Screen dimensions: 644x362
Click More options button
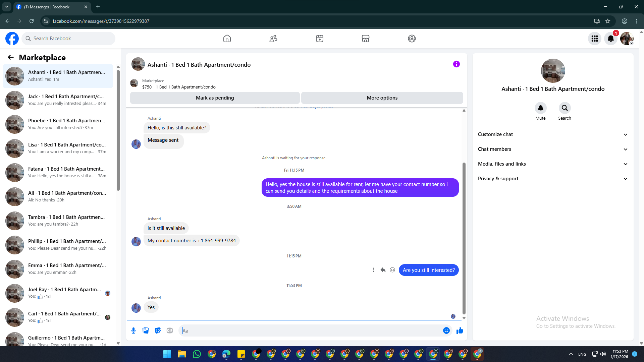[x=382, y=98]
